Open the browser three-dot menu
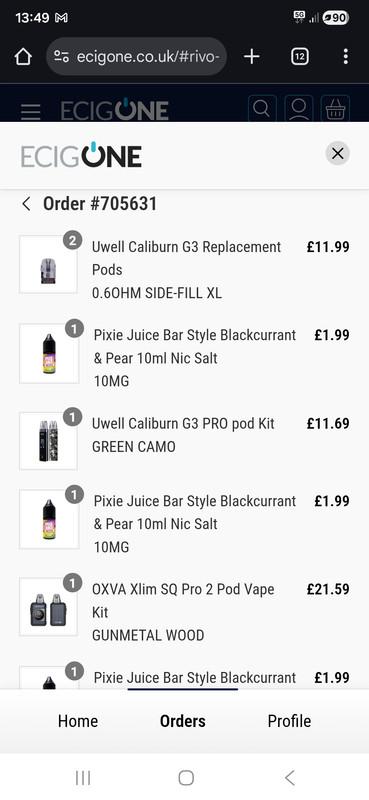 (346, 57)
